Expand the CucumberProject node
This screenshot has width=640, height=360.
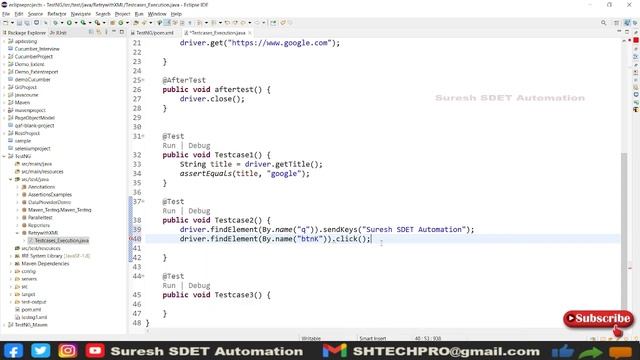click(4, 57)
